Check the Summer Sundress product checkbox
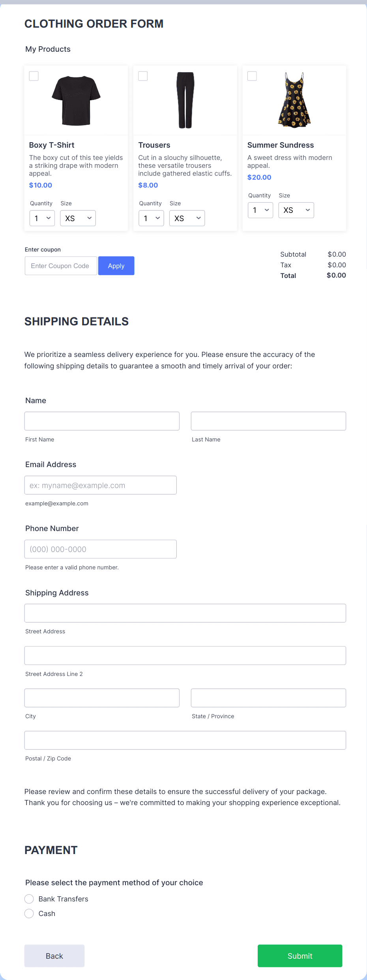 [x=252, y=76]
